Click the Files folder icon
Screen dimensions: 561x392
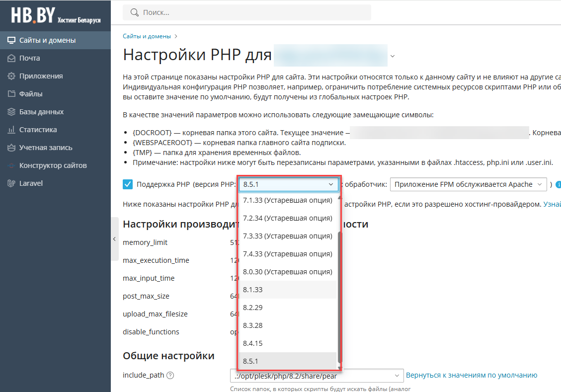(x=11, y=94)
